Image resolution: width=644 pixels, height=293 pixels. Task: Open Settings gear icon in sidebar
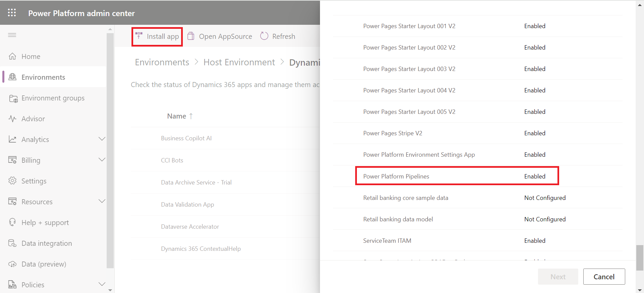point(12,181)
